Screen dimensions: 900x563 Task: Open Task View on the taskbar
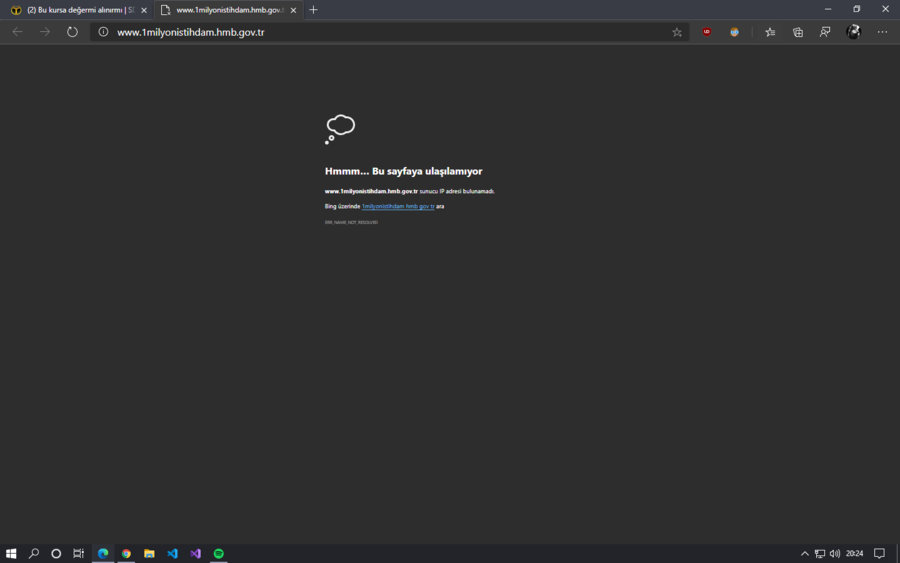tap(79, 553)
